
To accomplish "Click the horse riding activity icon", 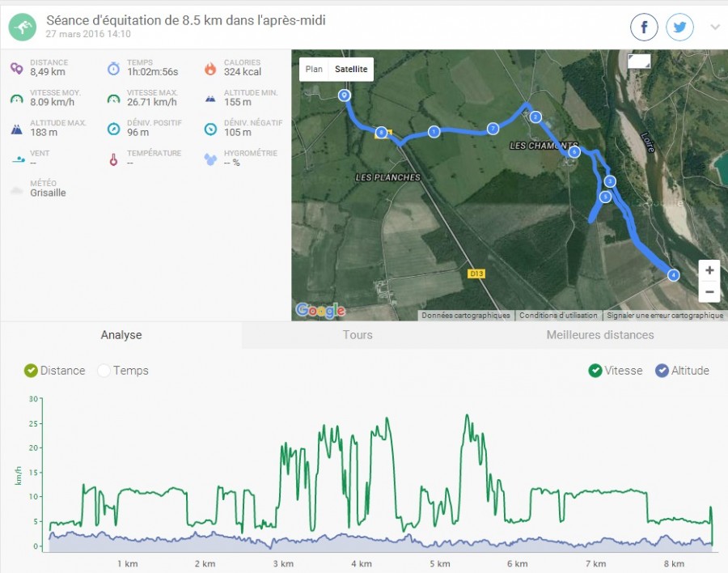I will pyautogui.click(x=22, y=28).
